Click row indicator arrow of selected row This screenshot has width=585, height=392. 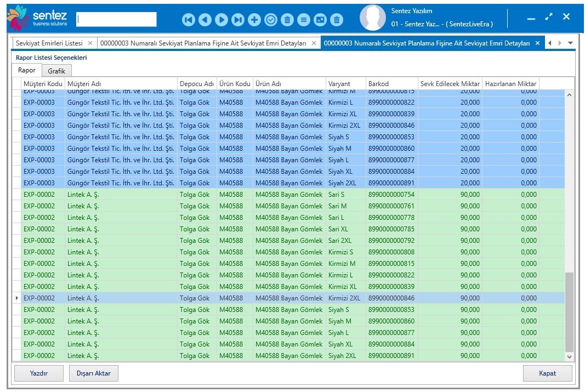(x=17, y=298)
